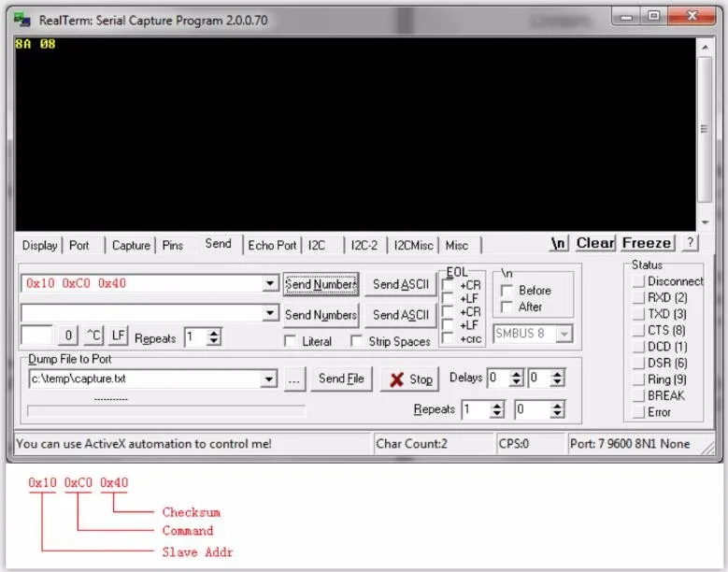Select the Send tab

click(219, 244)
